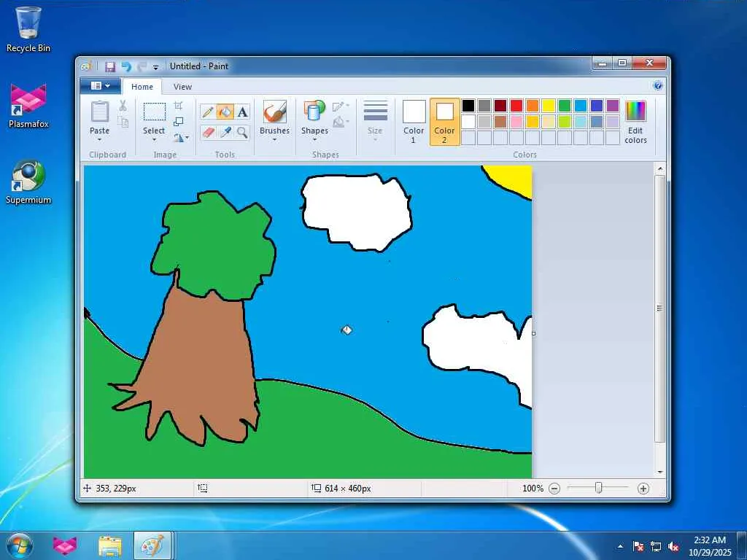Click the Paint Help question mark icon
This screenshot has height=560, width=747.
click(x=658, y=86)
